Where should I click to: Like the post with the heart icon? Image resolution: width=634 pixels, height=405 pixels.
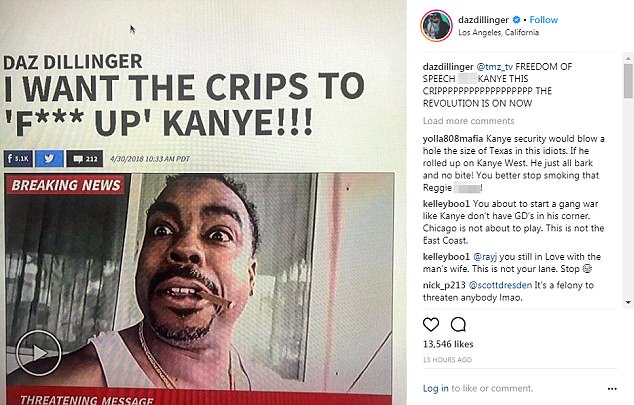point(431,324)
